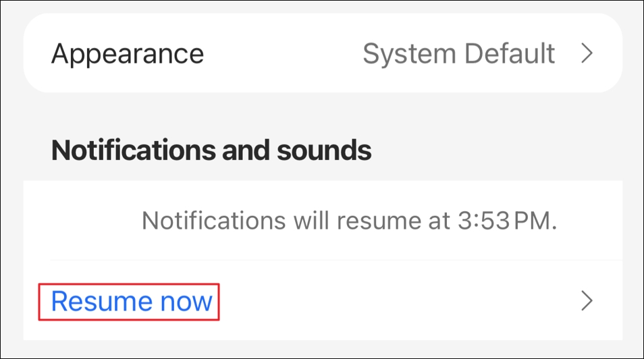
Task: Click the Resume now link
Action: tap(132, 301)
